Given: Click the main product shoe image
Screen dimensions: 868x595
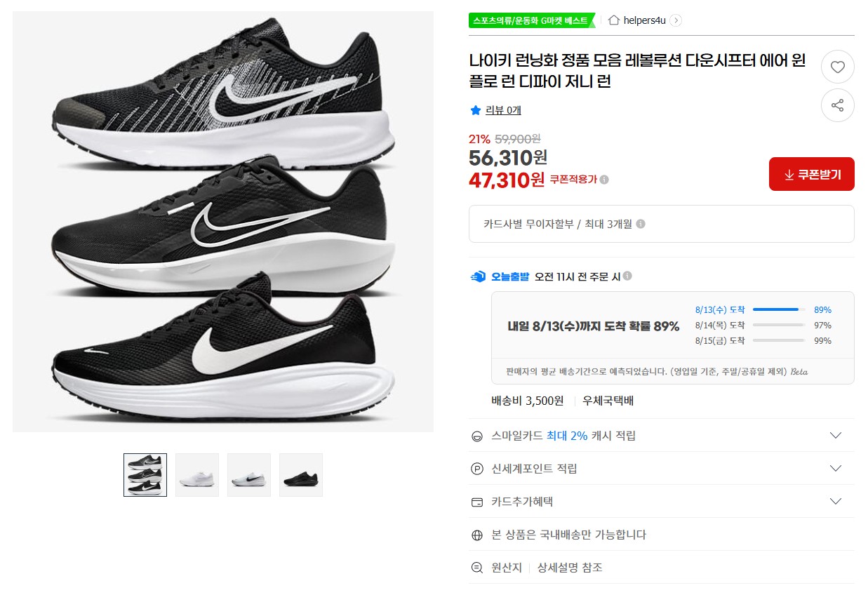Looking at the screenshot, I should click(223, 222).
